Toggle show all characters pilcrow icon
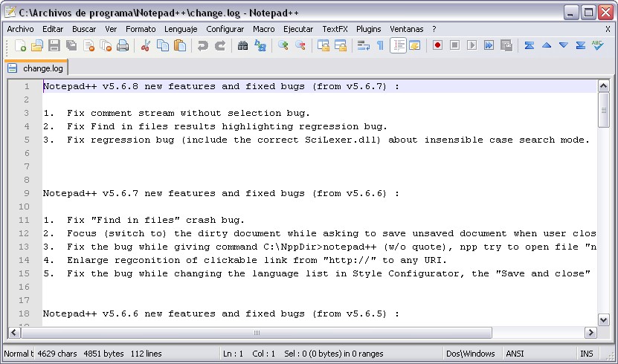This screenshot has height=364, width=618. pos(380,45)
